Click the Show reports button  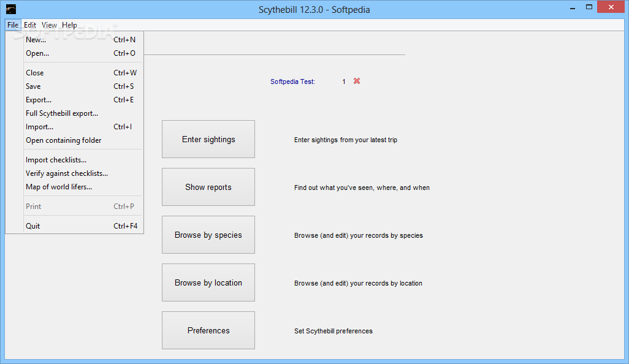click(x=208, y=187)
